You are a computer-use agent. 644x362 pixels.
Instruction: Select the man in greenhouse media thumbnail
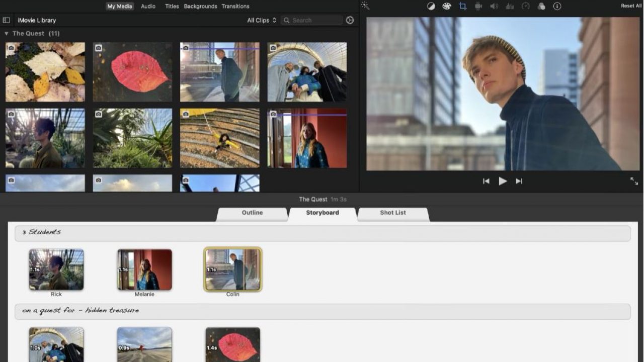point(45,138)
